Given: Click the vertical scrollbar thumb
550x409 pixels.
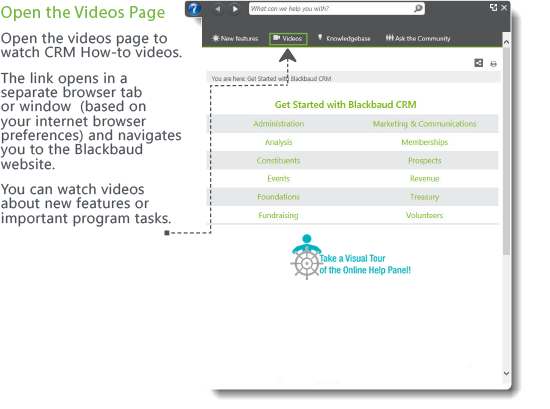Looking at the screenshot, I should point(506,151).
